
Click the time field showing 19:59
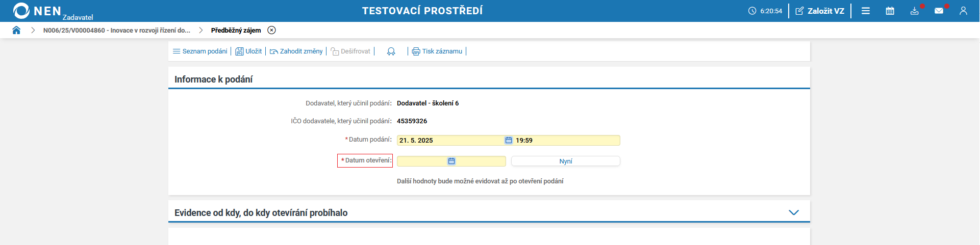click(x=567, y=141)
